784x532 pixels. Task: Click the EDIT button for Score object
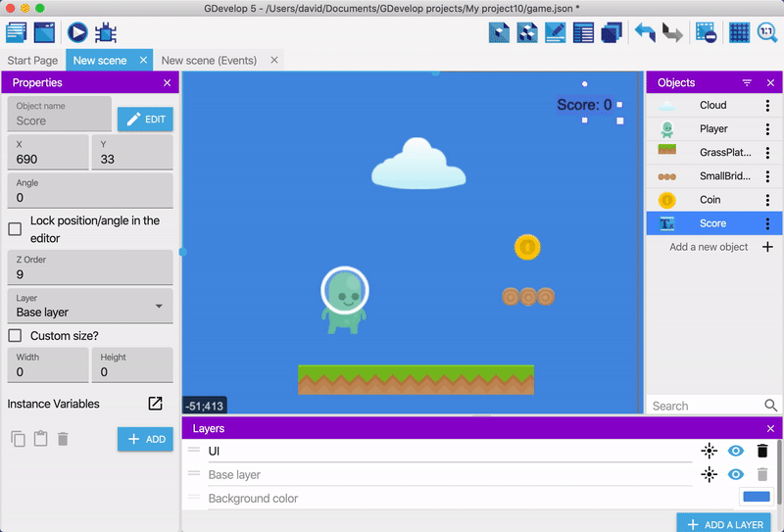(x=145, y=119)
